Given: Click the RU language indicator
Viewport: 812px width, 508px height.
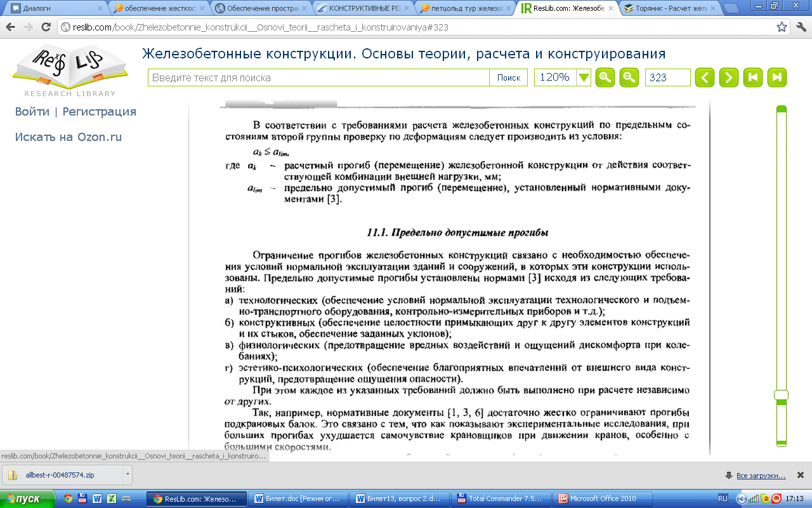Looking at the screenshot, I should click(x=723, y=498).
